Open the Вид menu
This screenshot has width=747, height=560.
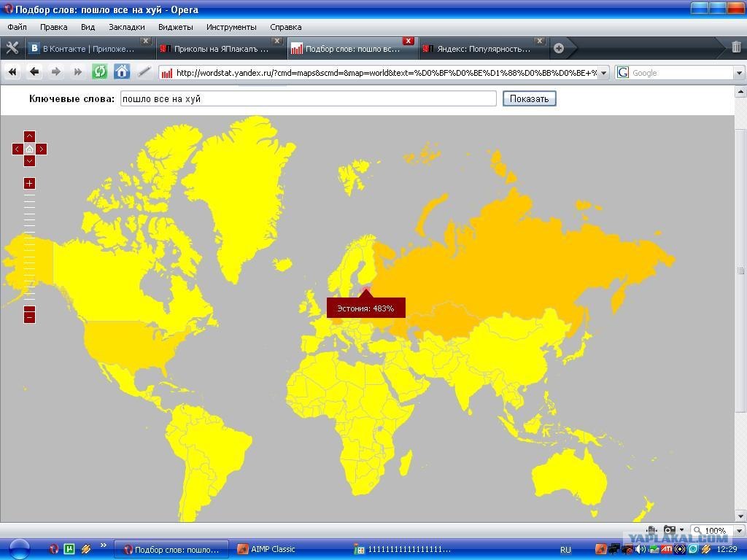coord(88,27)
